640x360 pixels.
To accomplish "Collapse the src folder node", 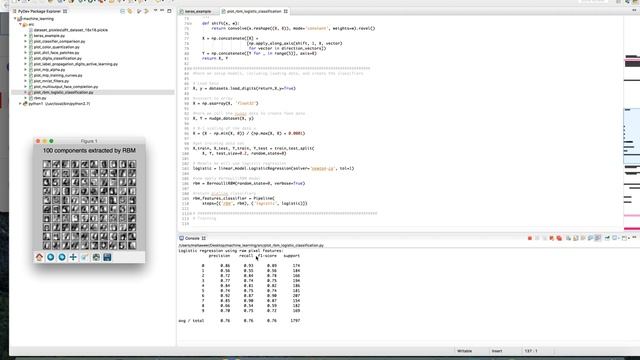I will pos(20,24).
